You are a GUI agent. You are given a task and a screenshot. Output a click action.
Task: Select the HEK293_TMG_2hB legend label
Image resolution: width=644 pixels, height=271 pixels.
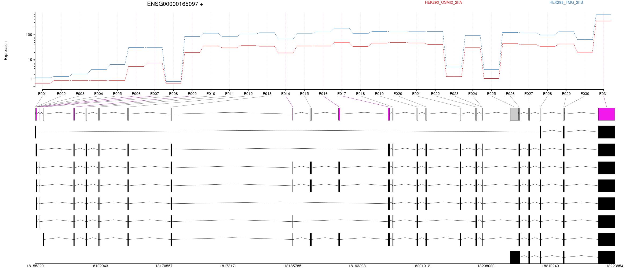[x=566, y=2]
